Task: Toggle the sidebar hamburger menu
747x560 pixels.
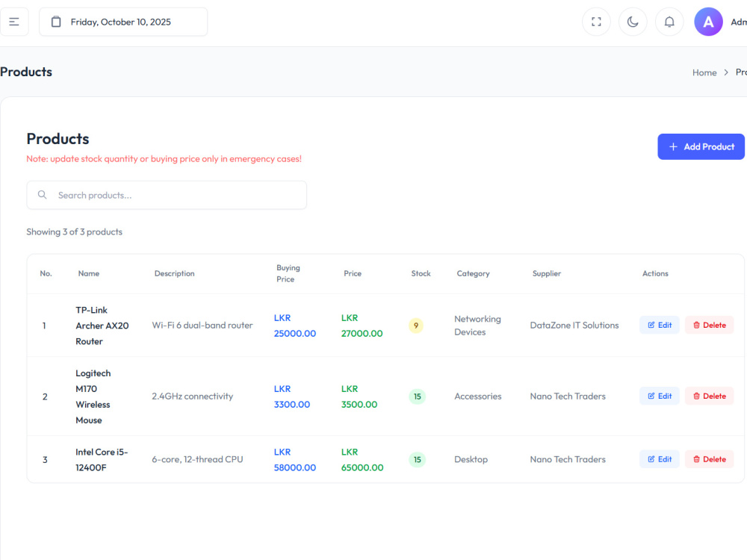Action: point(13,22)
